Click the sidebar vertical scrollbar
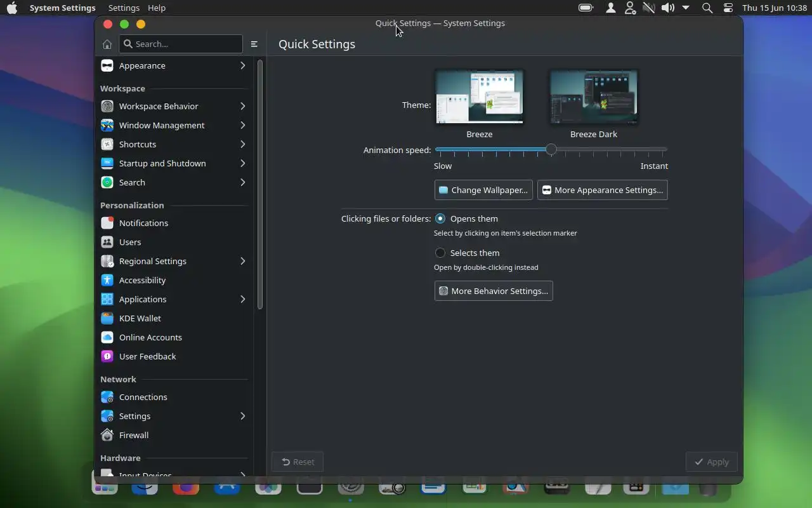This screenshot has height=508, width=812. click(x=260, y=184)
